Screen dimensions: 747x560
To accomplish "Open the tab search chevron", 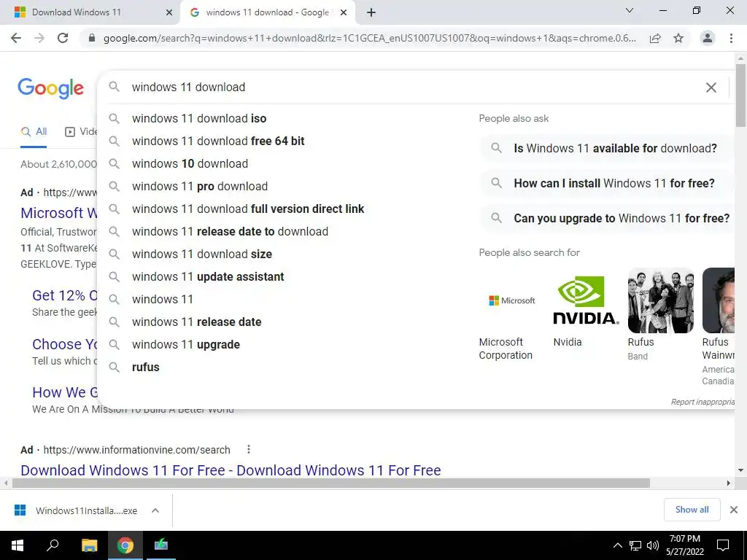I will pos(630,10).
